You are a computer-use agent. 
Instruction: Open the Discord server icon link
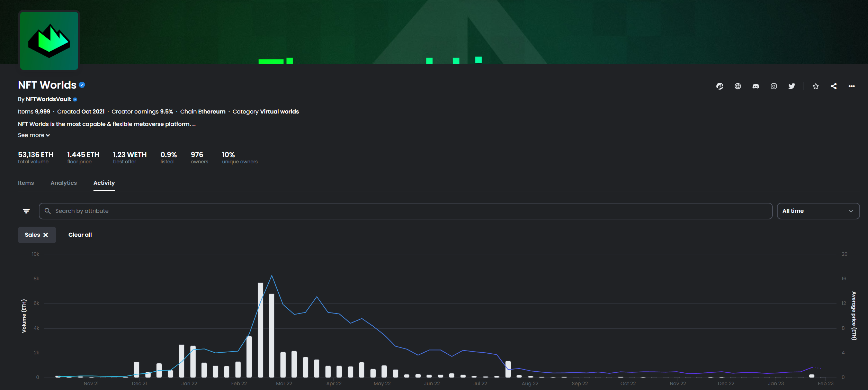coord(756,86)
